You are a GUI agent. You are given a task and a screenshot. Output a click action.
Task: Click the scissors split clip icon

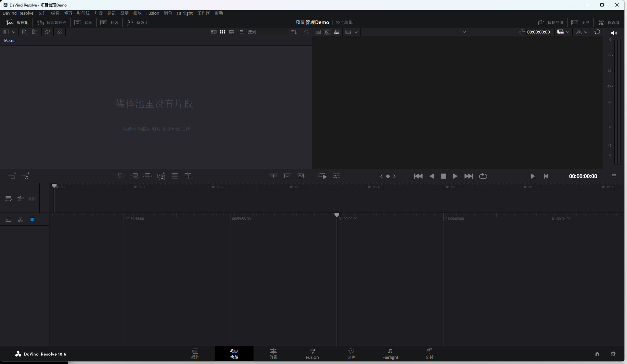20,220
